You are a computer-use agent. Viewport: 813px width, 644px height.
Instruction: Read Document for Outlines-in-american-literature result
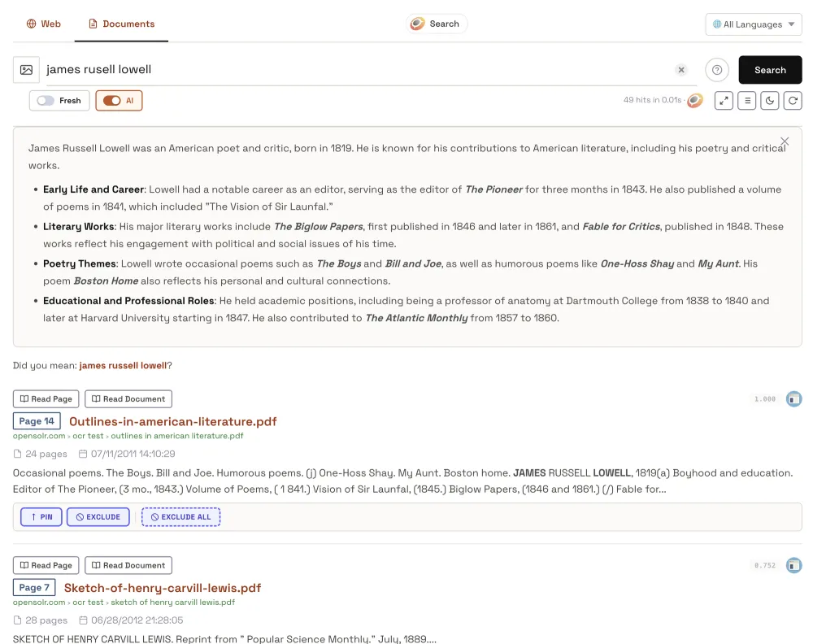pyautogui.click(x=128, y=398)
